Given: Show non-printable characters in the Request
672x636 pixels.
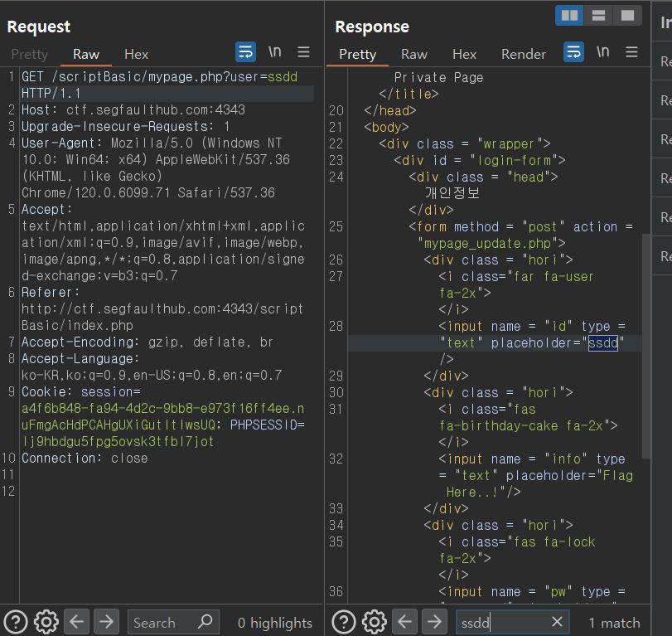Looking at the screenshot, I should pyautogui.click(x=275, y=51).
